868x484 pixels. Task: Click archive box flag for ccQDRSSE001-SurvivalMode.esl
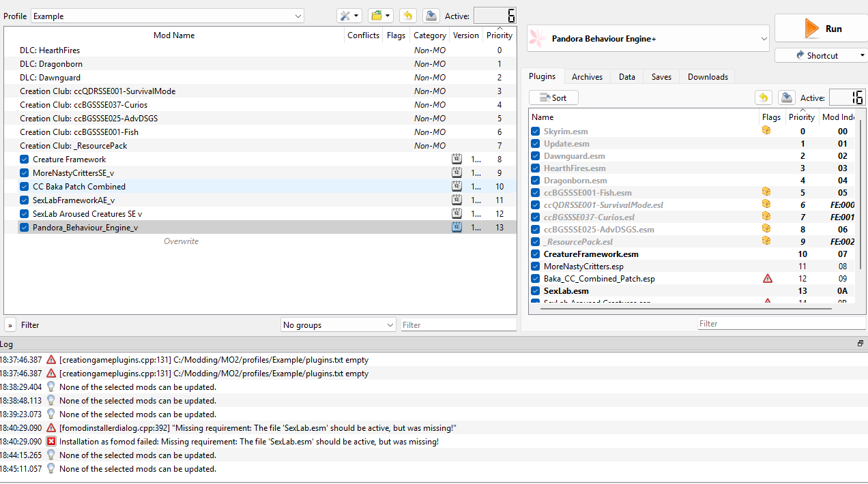(x=766, y=204)
